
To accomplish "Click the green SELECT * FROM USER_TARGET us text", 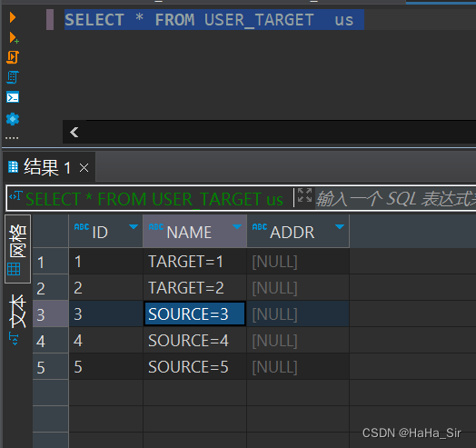I will tap(154, 199).
